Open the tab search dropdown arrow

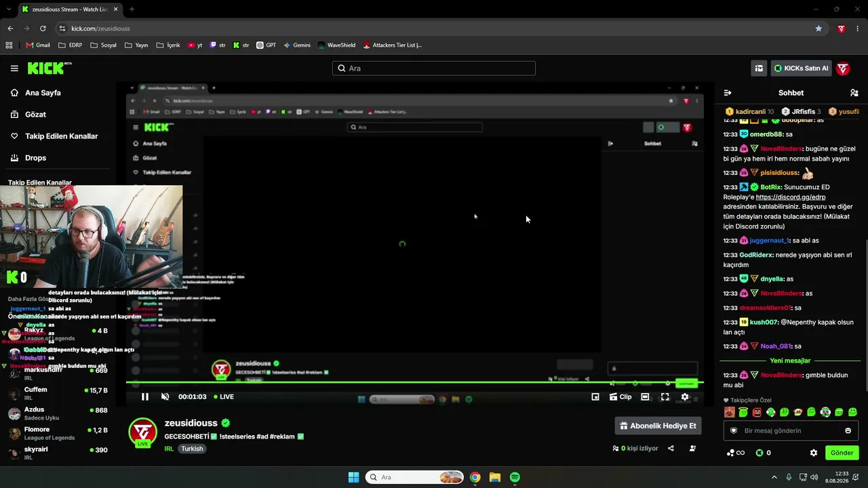(9, 9)
